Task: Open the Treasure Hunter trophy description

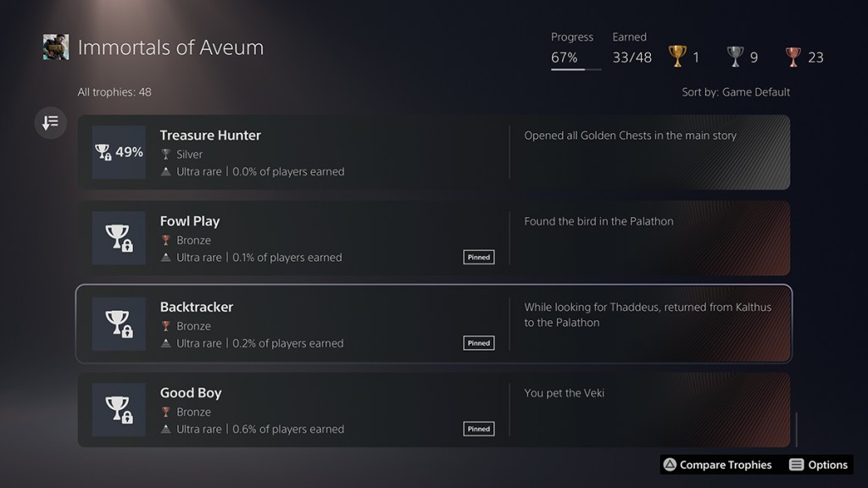Action: 630,136
